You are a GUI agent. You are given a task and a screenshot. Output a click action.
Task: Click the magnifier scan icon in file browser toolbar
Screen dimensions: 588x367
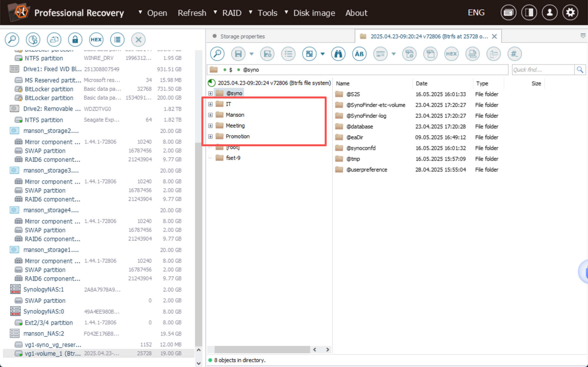(217, 54)
